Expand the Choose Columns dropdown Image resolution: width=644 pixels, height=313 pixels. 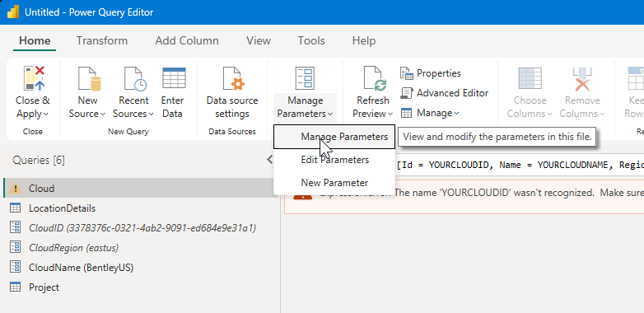pos(550,114)
